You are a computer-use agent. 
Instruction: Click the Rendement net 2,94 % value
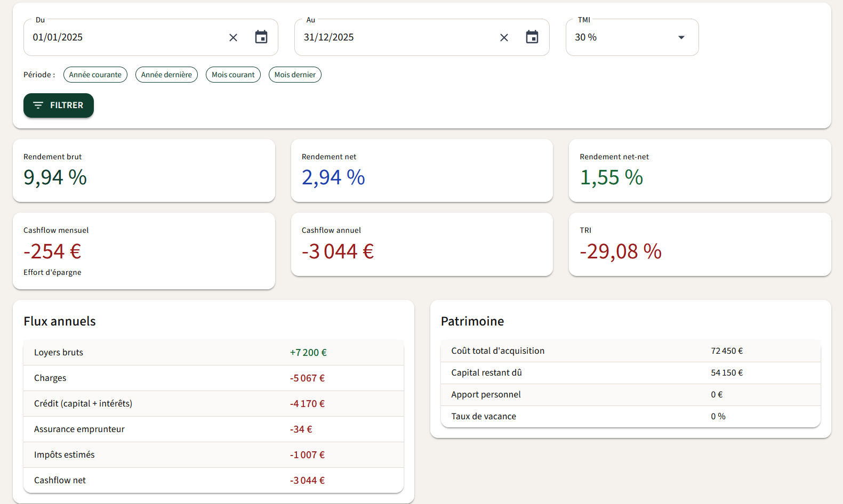(x=333, y=177)
